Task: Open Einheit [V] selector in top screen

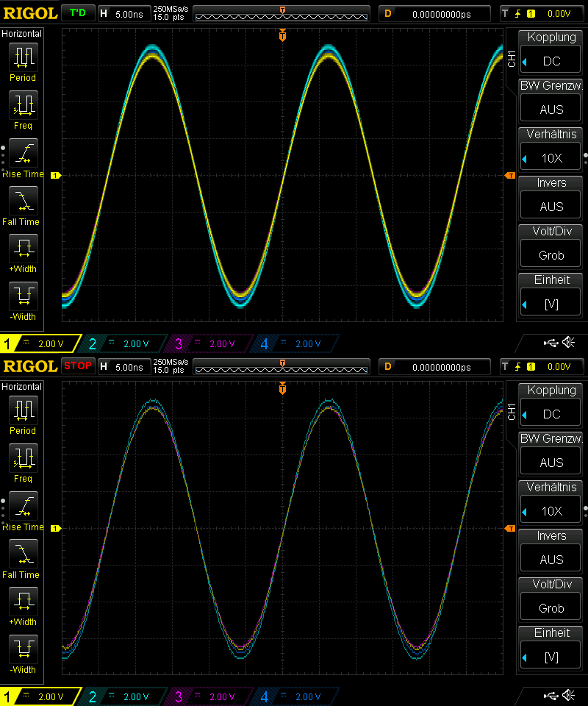Action: tap(551, 296)
